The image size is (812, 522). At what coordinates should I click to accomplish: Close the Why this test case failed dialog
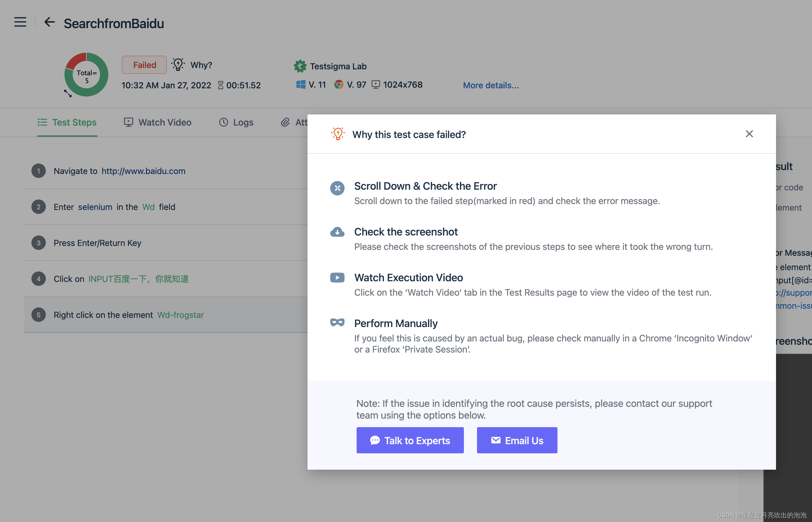[x=749, y=134]
